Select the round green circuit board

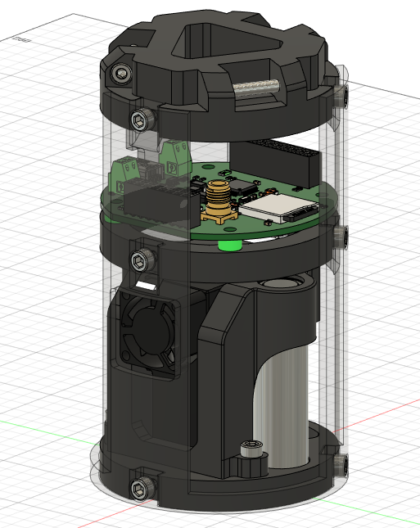click(x=219, y=202)
